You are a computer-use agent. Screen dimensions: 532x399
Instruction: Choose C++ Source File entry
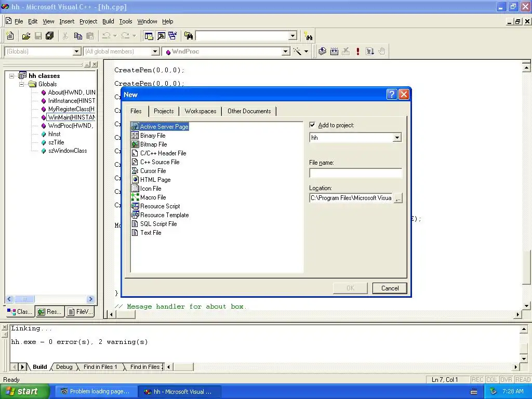click(155, 162)
